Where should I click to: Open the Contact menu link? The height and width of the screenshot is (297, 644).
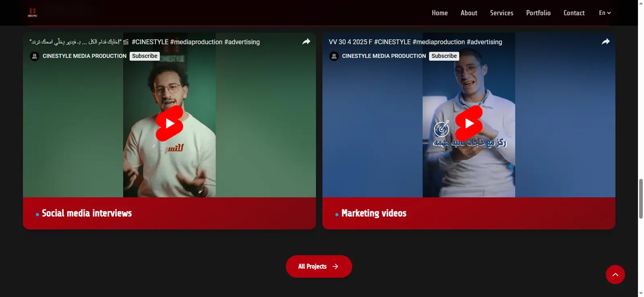tap(574, 13)
